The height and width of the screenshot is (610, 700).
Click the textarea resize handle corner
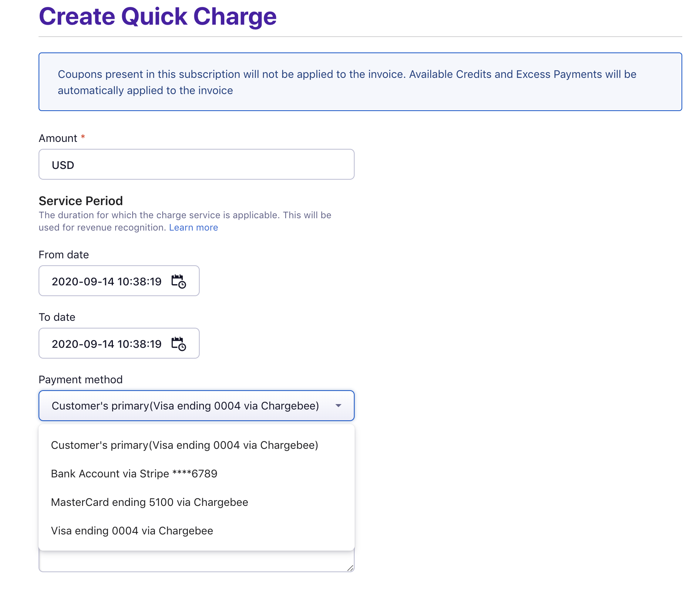coord(350,568)
